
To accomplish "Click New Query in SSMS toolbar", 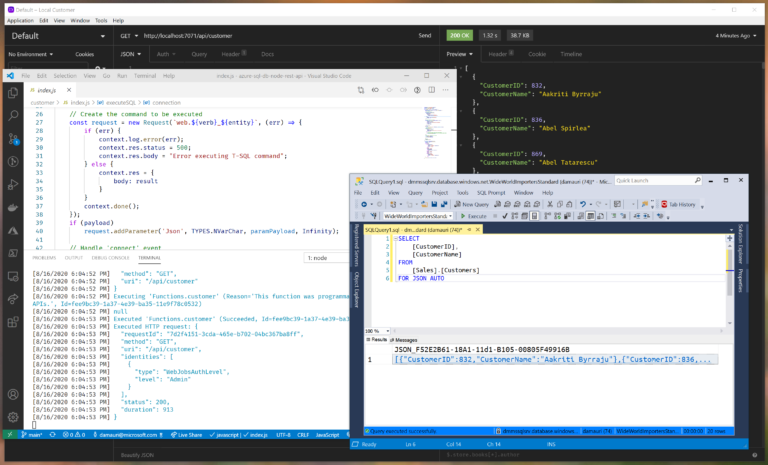I will (x=471, y=204).
